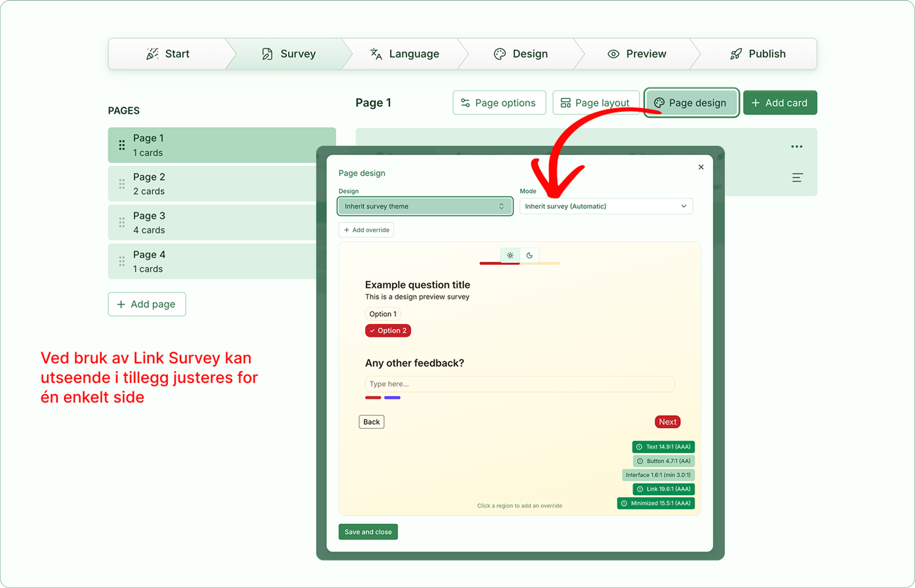Screen dimensions: 915x588
Task: Open the Survey step
Action: point(289,54)
